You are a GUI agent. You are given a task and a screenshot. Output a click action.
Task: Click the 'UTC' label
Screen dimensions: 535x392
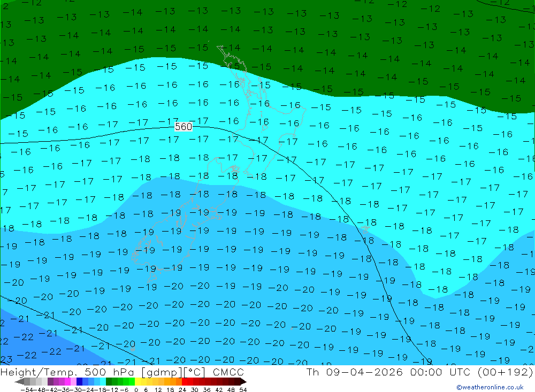(x=460, y=372)
